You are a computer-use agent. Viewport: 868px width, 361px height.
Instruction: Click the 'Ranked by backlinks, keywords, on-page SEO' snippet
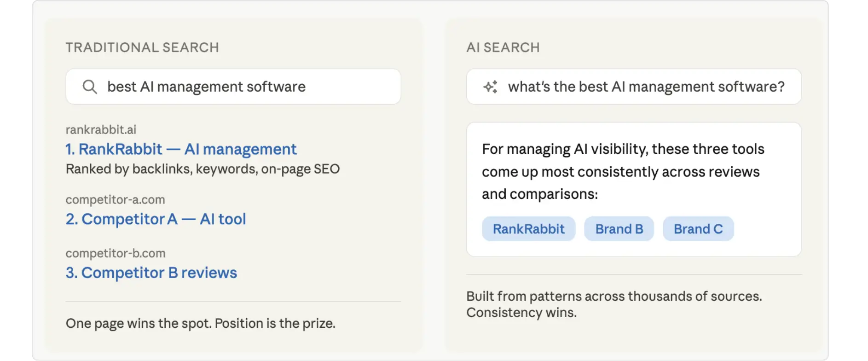click(x=203, y=169)
